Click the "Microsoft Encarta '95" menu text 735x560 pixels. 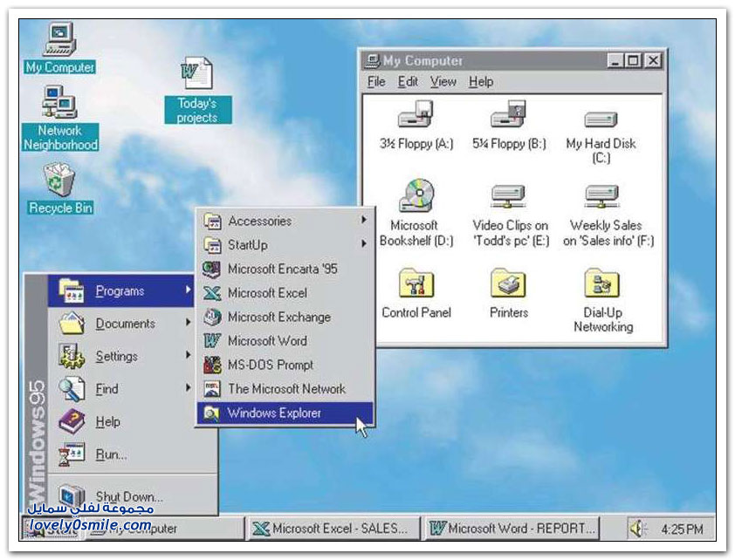point(283,269)
